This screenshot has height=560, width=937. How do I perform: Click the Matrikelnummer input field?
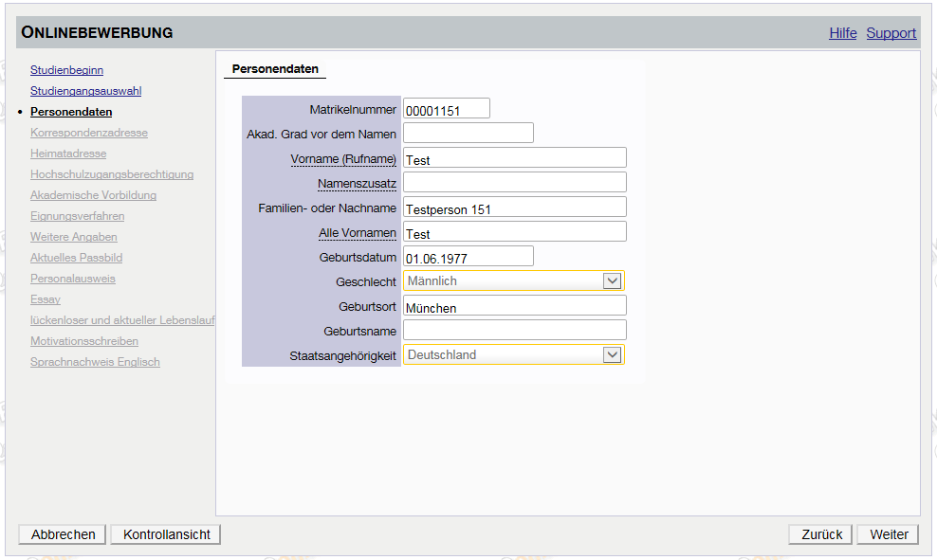coord(446,109)
